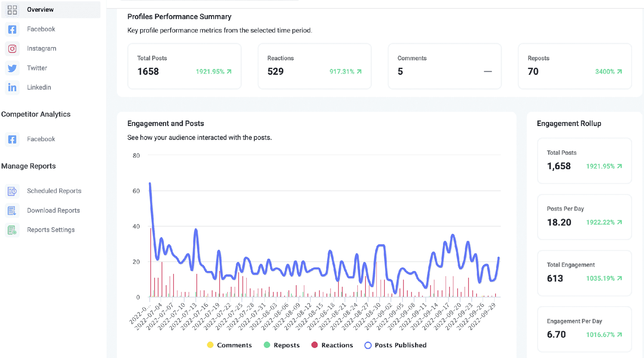Toggle Reactions series visibility in legend
Screen dimensions: 644x358
315,345
